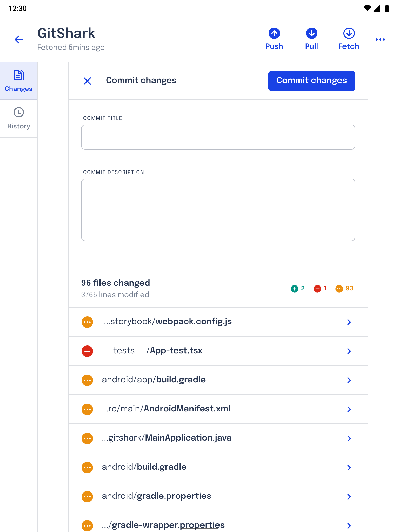Image resolution: width=399 pixels, height=532 pixels.
Task: Click the orange modified files count icon
Action: [339, 289]
